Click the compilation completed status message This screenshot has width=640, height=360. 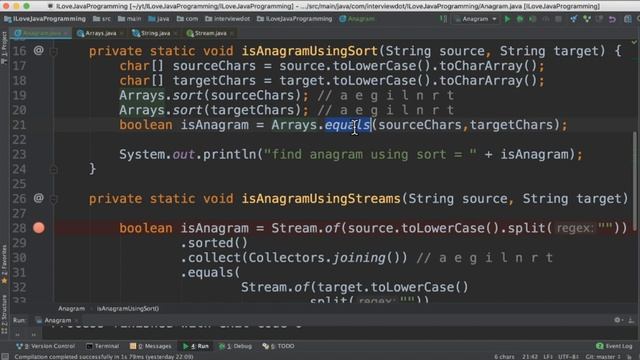pos(104,357)
